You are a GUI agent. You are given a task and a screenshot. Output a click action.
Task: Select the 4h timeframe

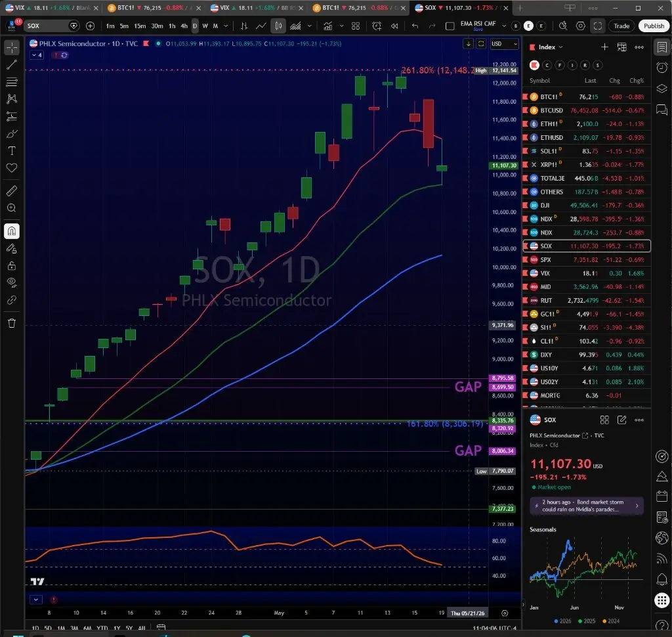[x=184, y=26]
